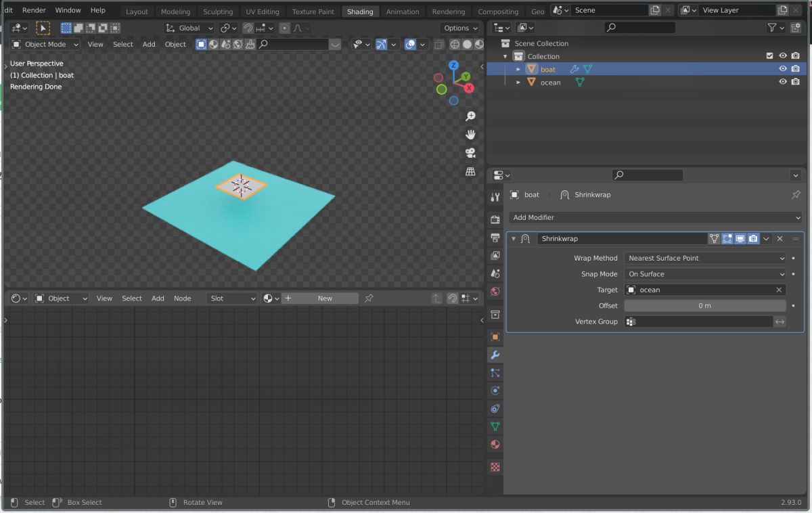Invert vertex group influence arrows button
Screen dimensions: 812x513
pos(780,321)
